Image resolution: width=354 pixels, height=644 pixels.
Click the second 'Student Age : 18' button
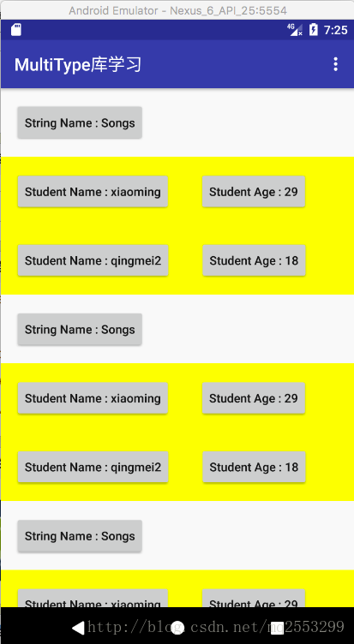coord(254,467)
